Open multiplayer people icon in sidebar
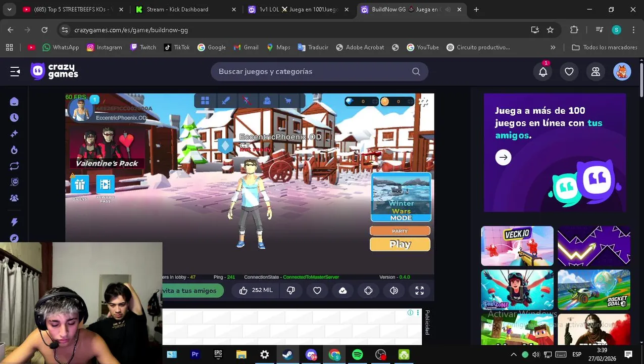Image resolution: width=644 pixels, height=364 pixels. 14,198
